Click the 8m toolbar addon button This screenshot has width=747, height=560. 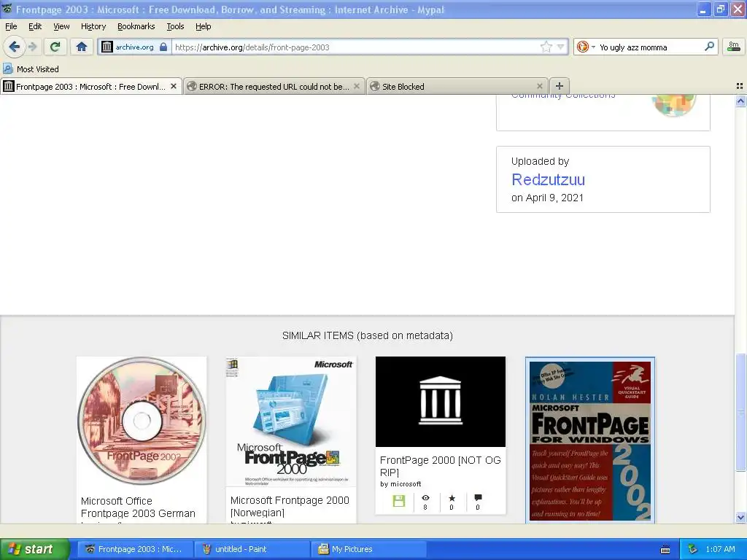[734, 47]
